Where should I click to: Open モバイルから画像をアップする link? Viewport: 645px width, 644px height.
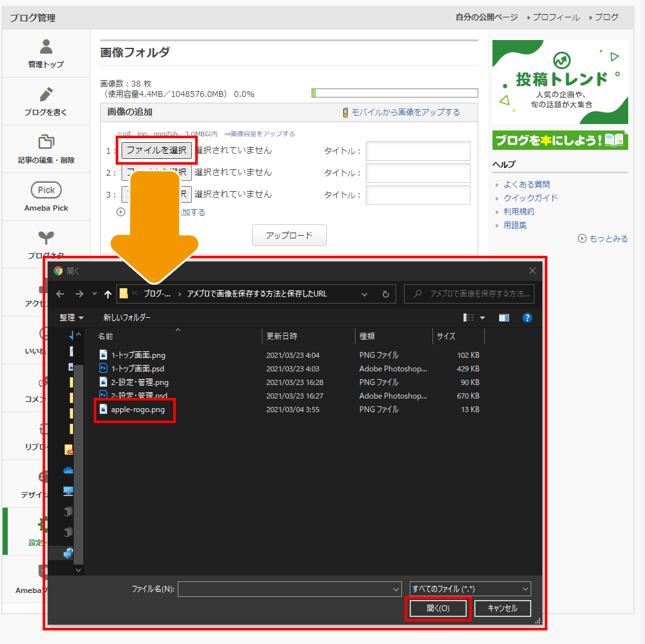(x=406, y=112)
